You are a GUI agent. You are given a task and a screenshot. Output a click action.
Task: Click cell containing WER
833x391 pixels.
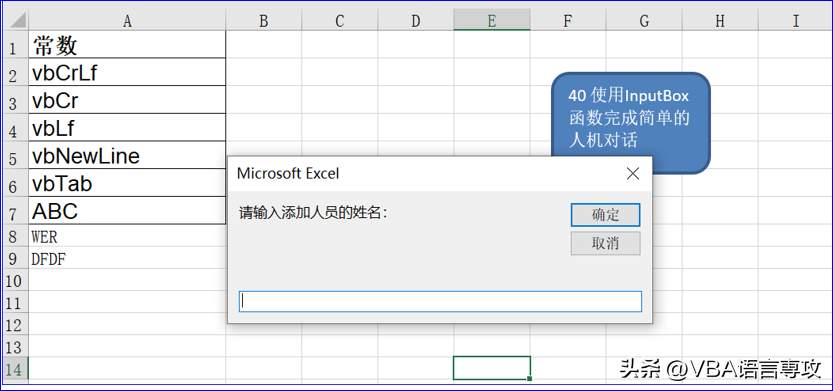(x=127, y=235)
